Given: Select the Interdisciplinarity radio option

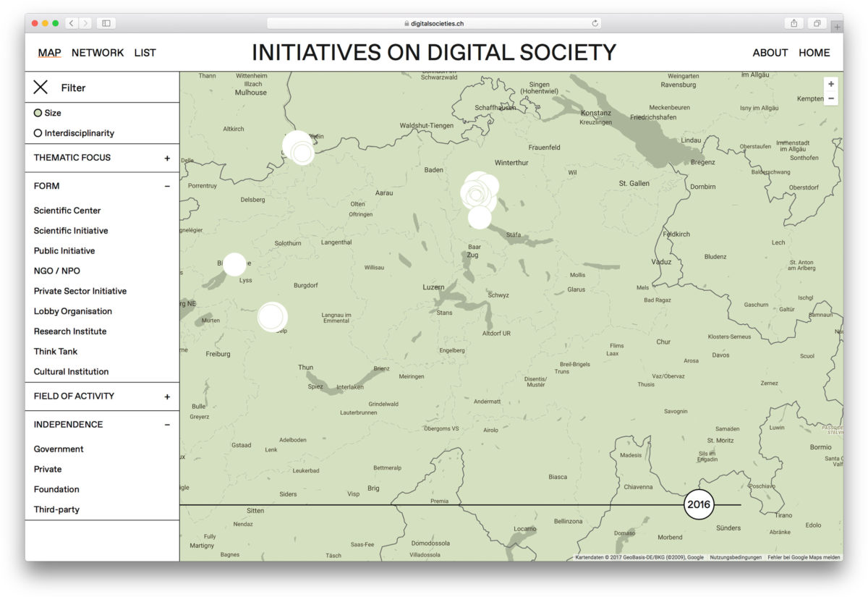Looking at the screenshot, I should 38,133.
